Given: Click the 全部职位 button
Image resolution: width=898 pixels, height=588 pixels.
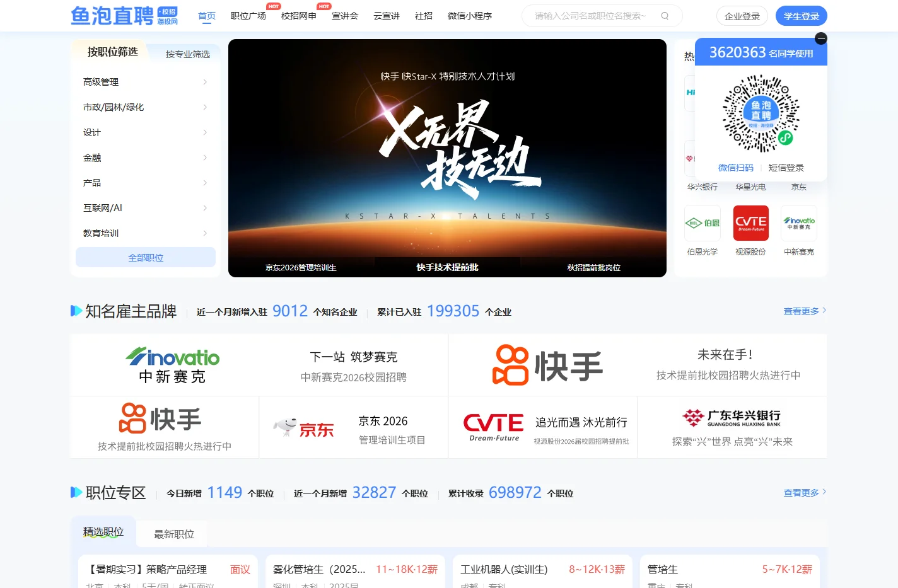Looking at the screenshot, I should [x=146, y=258].
